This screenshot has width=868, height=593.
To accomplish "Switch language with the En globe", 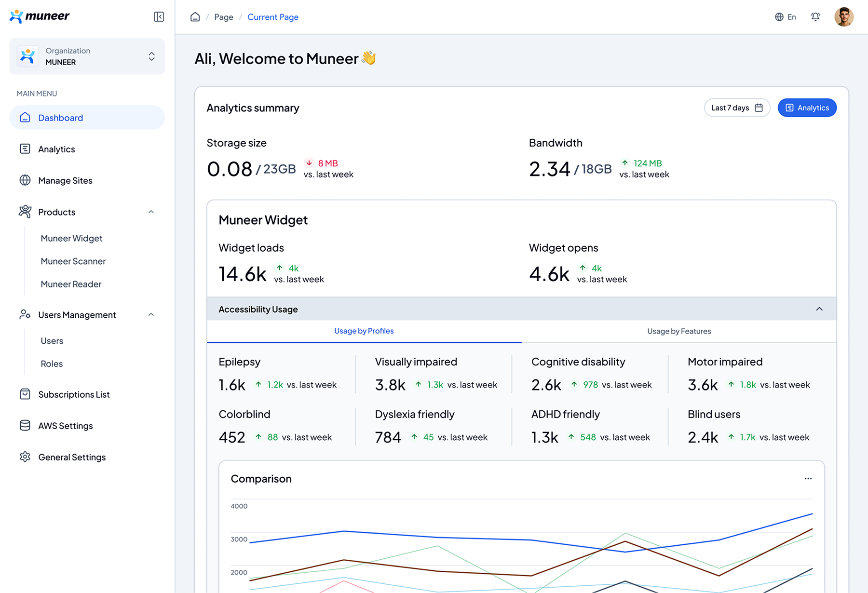I will (786, 17).
